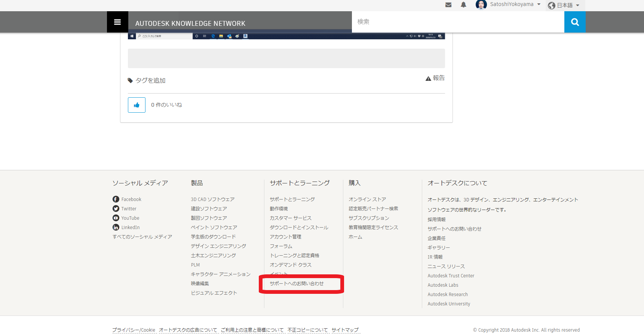
Task: Click the タグを追加 tag icon
Action: 130,80
